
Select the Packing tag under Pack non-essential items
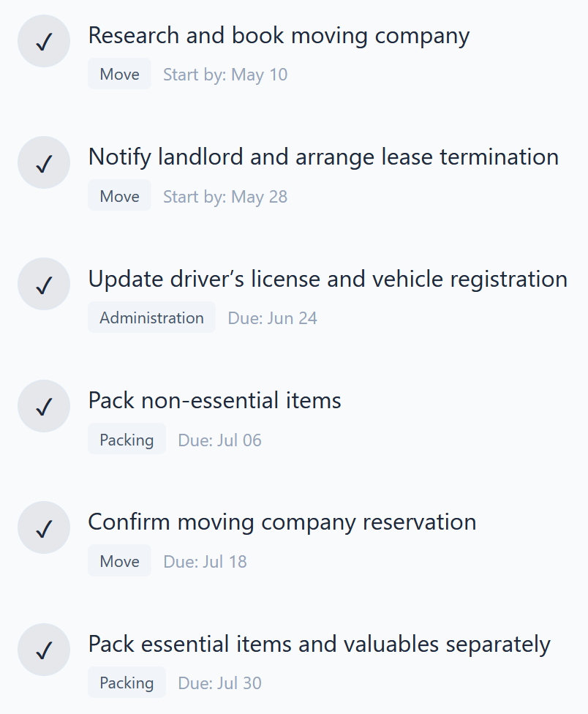tap(127, 440)
